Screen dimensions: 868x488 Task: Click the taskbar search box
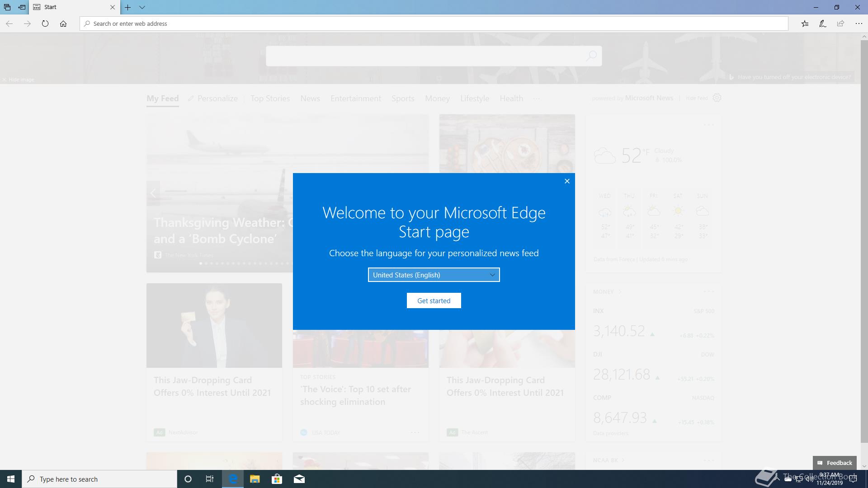[x=99, y=479]
